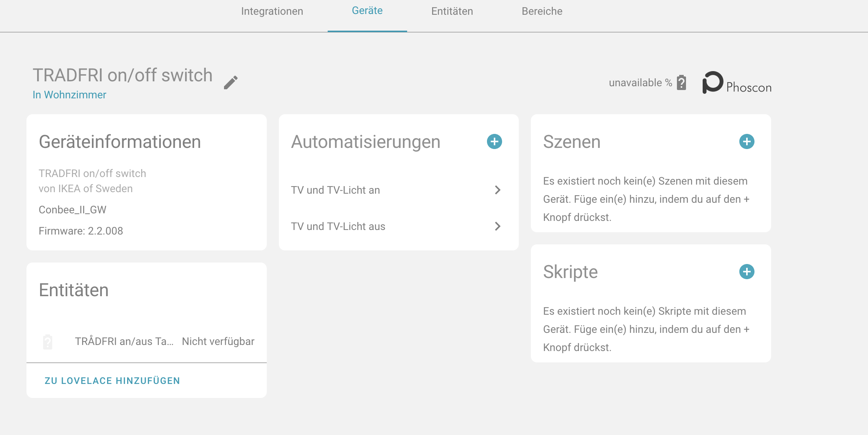The height and width of the screenshot is (435, 868).
Task: Open the Entitäten tab
Action: pos(452,11)
